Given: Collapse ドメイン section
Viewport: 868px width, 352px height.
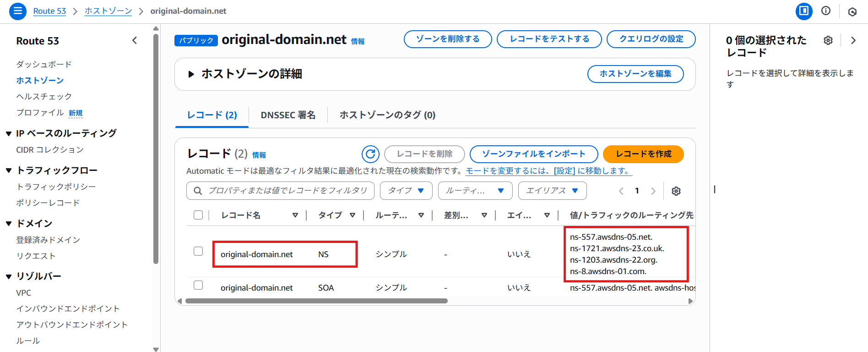Looking at the screenshot, I should pos(9,224).
